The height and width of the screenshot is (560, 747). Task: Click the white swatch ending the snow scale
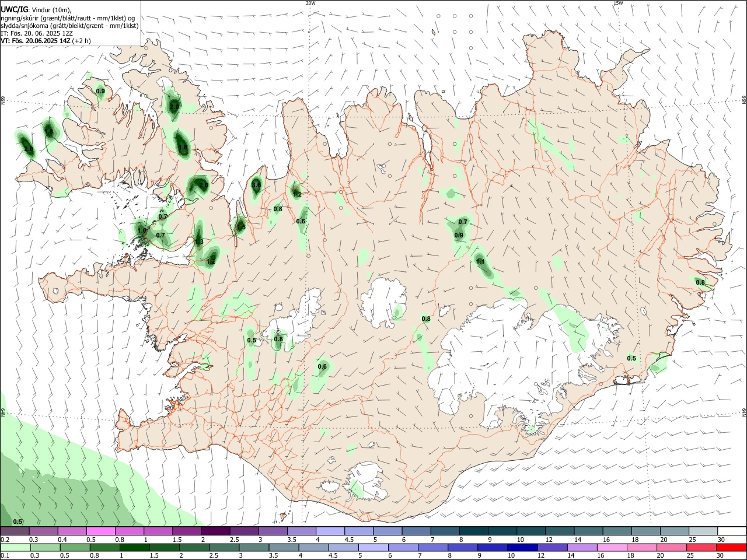click(x=731, y=531)
